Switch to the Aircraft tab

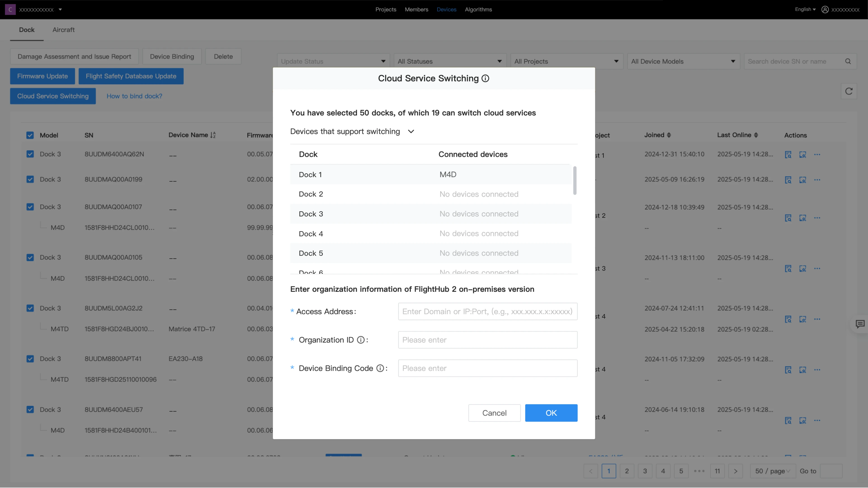click(x=63, y=30)
